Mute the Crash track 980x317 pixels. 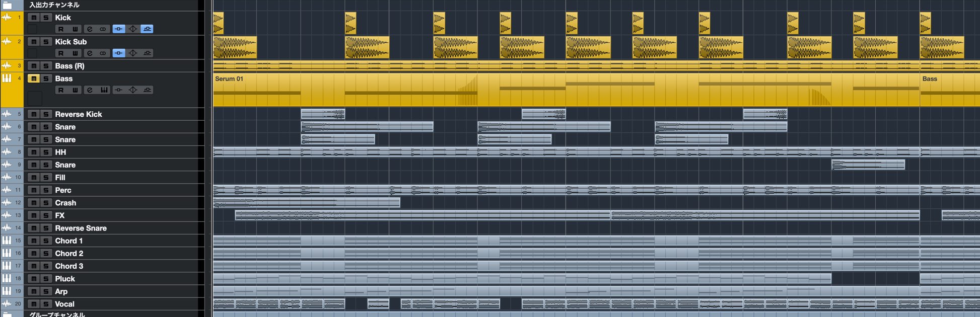click(x=34, y=203)
